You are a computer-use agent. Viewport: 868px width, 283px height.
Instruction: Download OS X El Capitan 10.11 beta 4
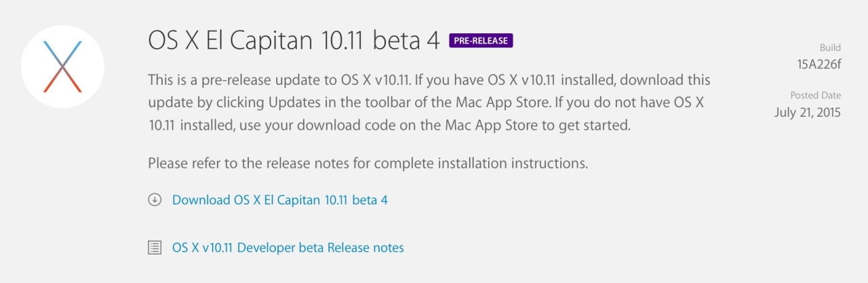pyautogui.click(x=279, y=200)
